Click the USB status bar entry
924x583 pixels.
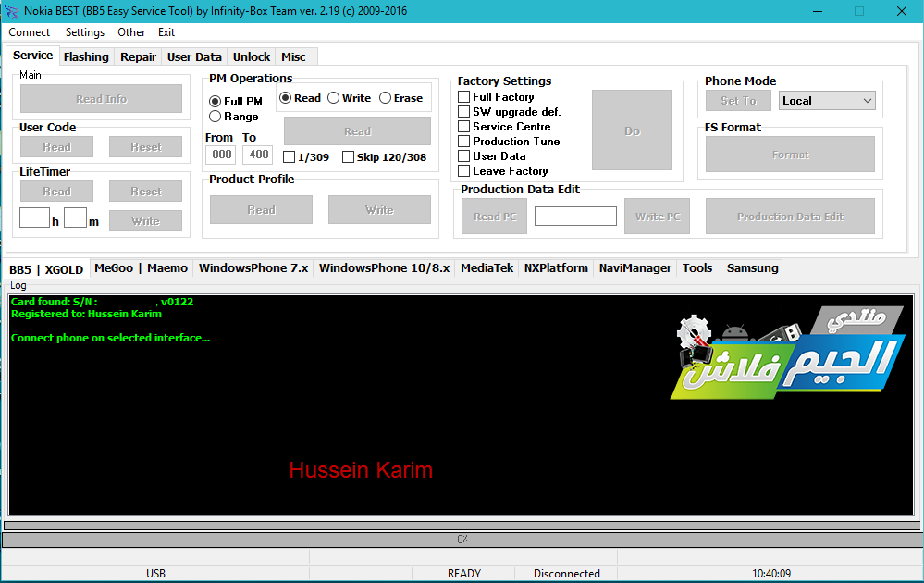pos(155,574)
